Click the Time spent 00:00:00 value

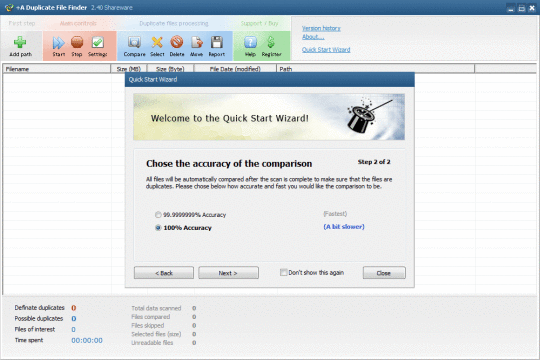(x=87, y=340)
